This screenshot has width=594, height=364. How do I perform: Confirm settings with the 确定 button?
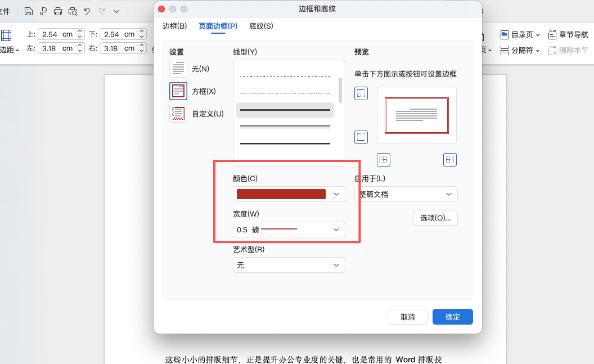[x=452, y=316]
